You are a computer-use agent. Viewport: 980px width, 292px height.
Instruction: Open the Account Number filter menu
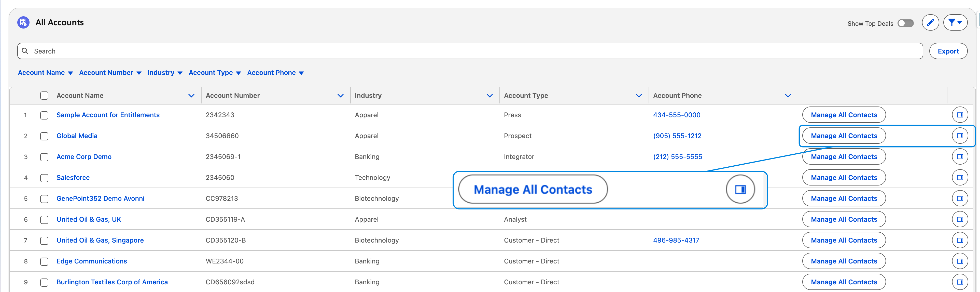(x=110, y=73)
